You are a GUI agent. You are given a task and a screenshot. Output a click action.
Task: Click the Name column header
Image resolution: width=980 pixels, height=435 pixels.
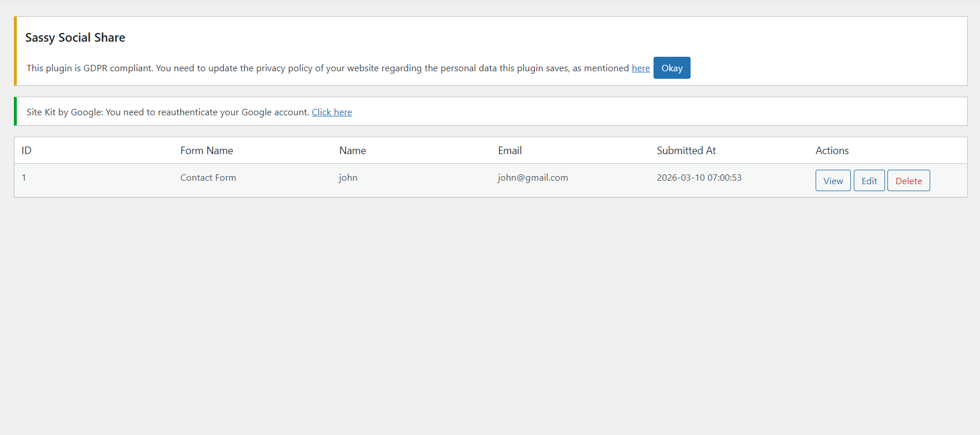click(353, 151)
